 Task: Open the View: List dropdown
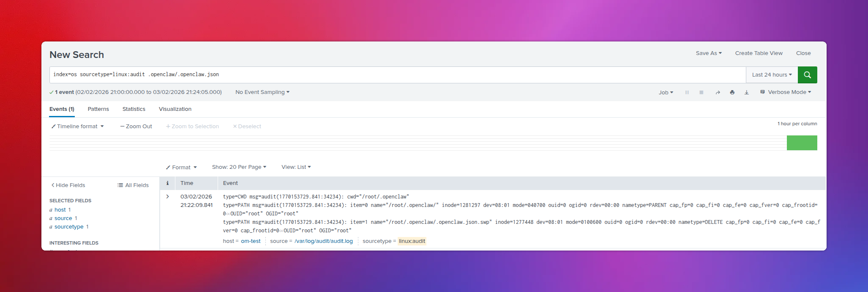click(296, 167)
